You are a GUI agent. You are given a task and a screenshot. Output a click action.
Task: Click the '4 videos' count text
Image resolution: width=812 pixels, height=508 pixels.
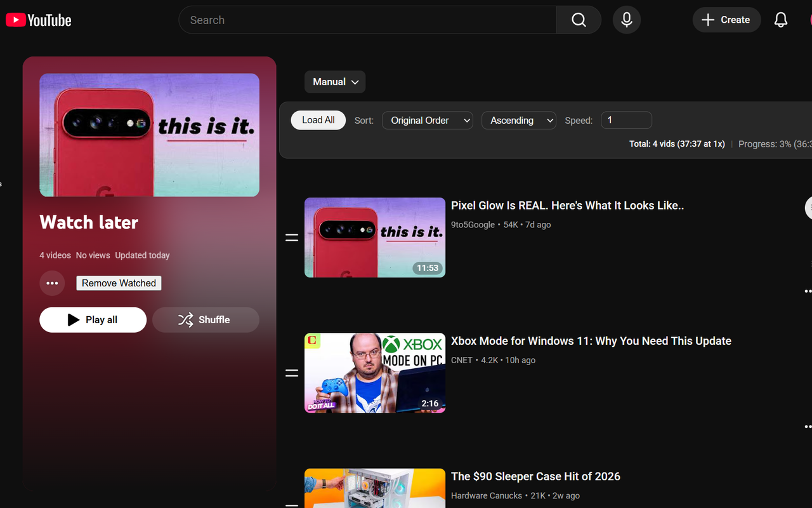(x=55, y=255)
